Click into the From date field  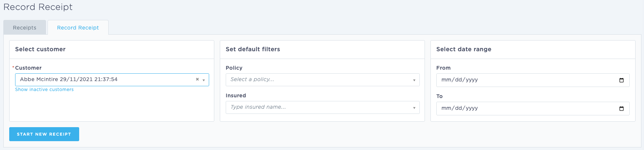[x=533, y=80]
